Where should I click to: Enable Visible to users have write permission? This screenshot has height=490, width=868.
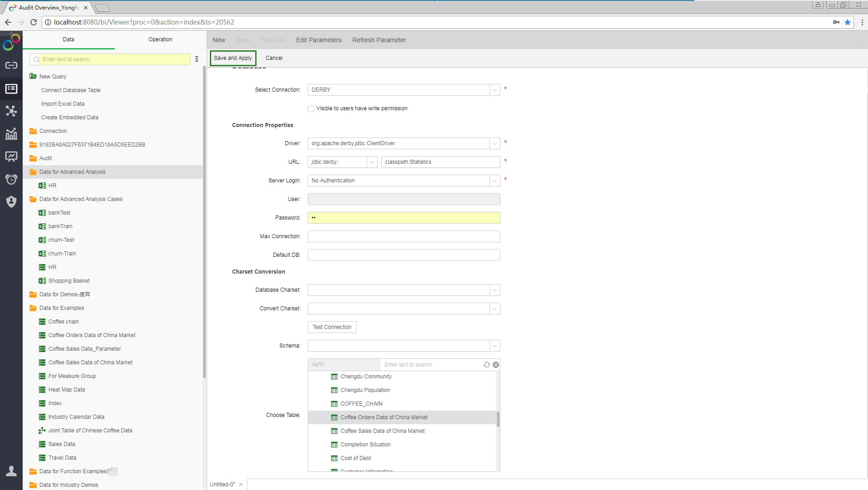(x=311, y=109)
